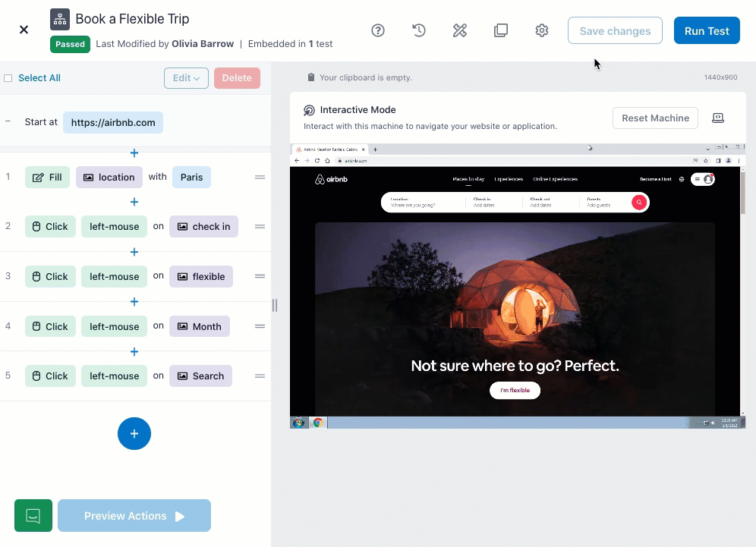Select the Online Experiences tab
The width and height of the screenshot is (756, 547).
click(x=555, y=179)
